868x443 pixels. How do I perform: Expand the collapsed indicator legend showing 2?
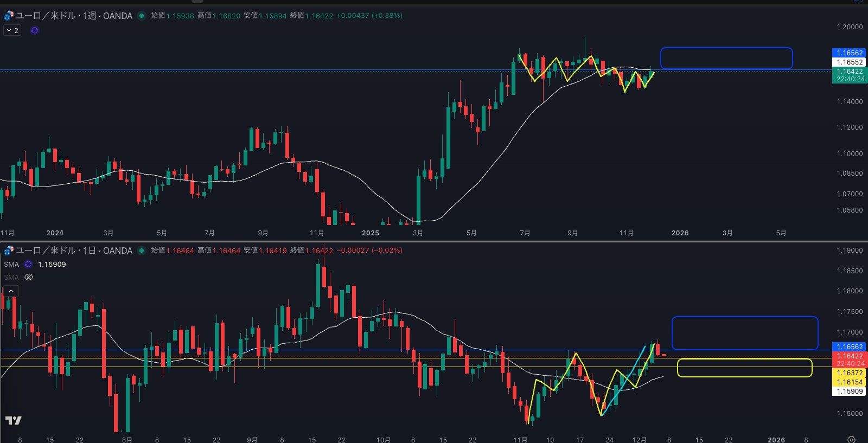click(x=12, y=30)
